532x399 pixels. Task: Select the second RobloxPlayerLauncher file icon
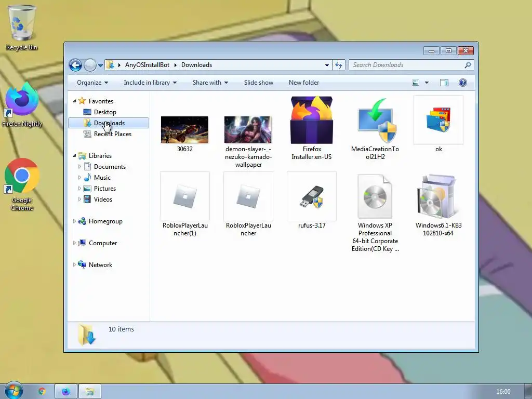[248, 196]
